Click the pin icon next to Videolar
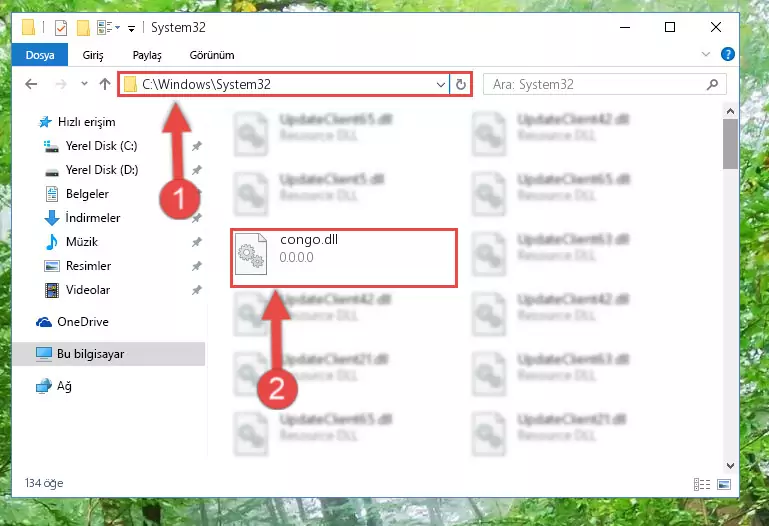Image resolution: width=769 pixels, height=526 pixels. (197, 290)
